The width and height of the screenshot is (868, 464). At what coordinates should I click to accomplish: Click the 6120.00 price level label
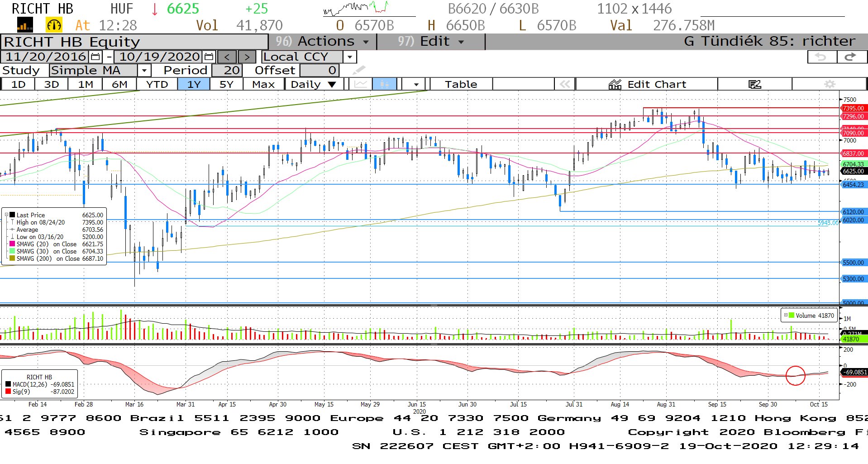(x=854, y=212)
